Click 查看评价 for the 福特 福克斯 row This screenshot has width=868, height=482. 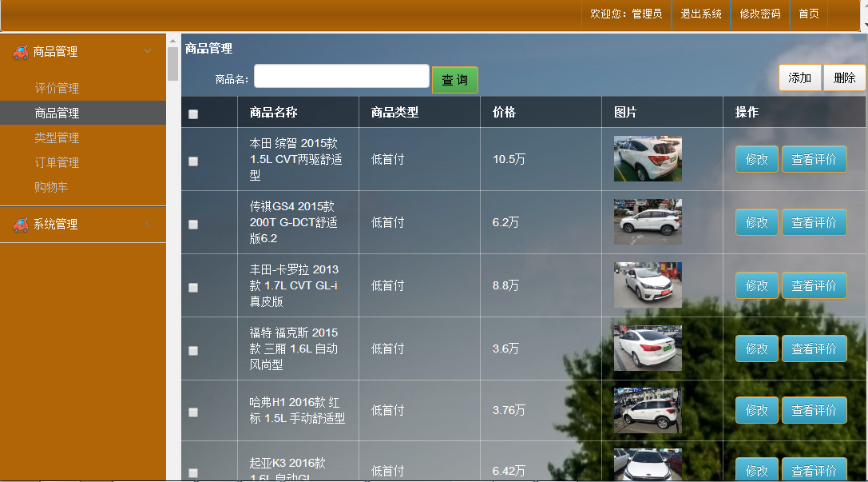pyautogui.click(x=814, y=349)
